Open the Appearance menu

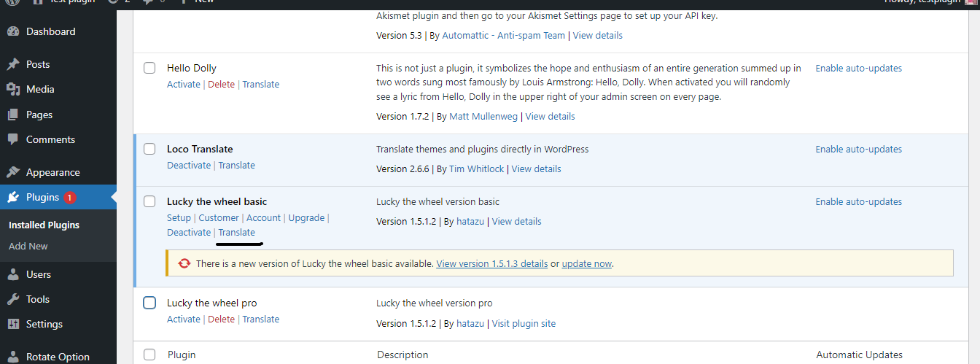53,172
